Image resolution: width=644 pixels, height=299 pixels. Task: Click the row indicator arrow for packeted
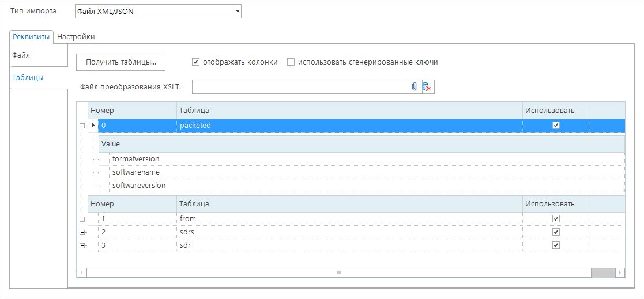93,126
